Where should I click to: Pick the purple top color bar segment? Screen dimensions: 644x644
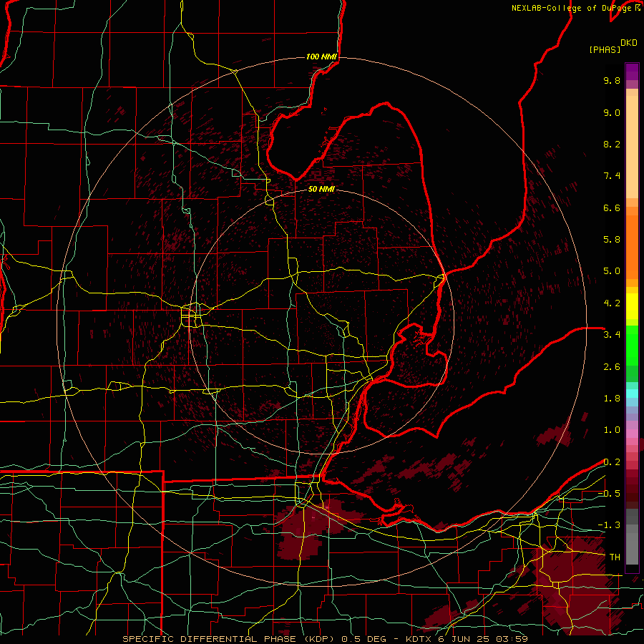[632, 72]
